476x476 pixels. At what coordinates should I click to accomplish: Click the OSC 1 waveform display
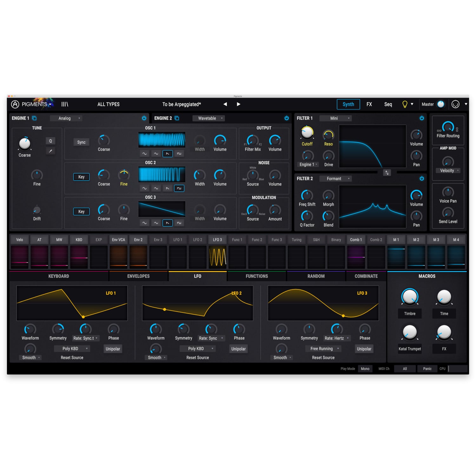coord(162,140)
